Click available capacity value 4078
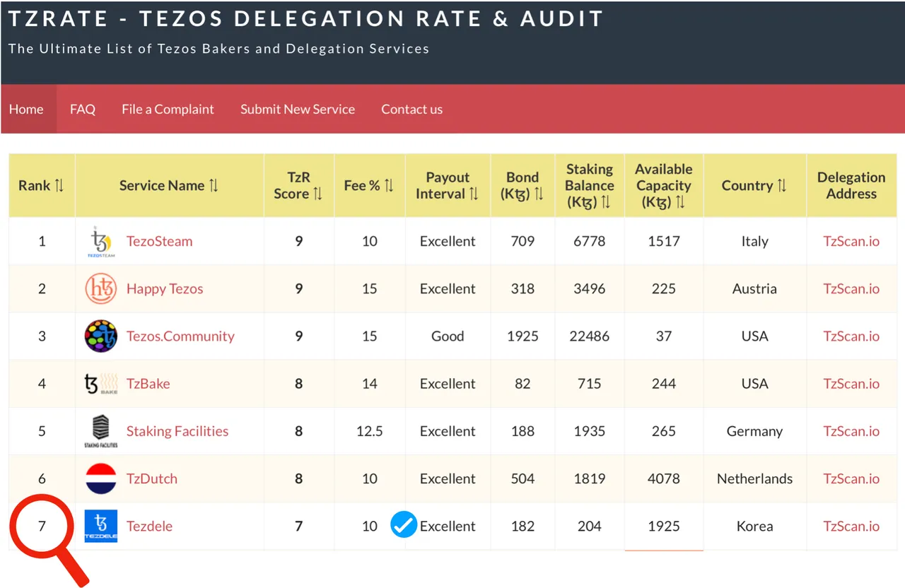Image resolution: width=905 pixels, height=588 pixels. pos(663,478)
